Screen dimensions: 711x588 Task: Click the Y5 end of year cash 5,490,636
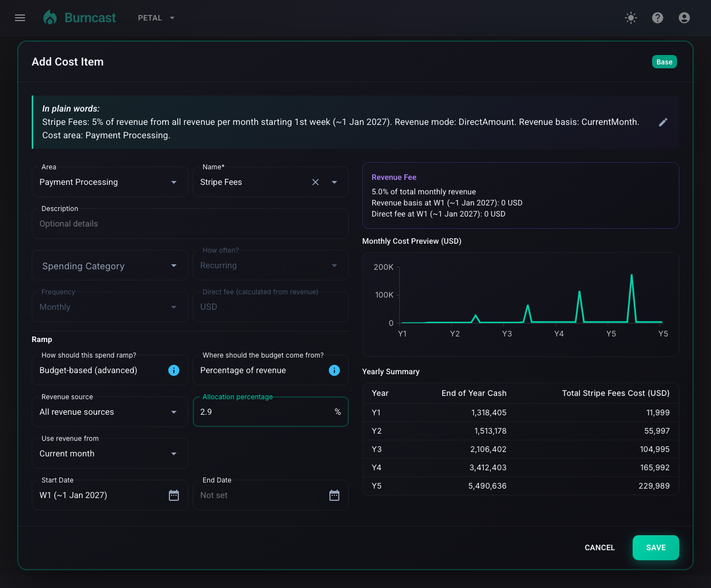click(488, 486)
